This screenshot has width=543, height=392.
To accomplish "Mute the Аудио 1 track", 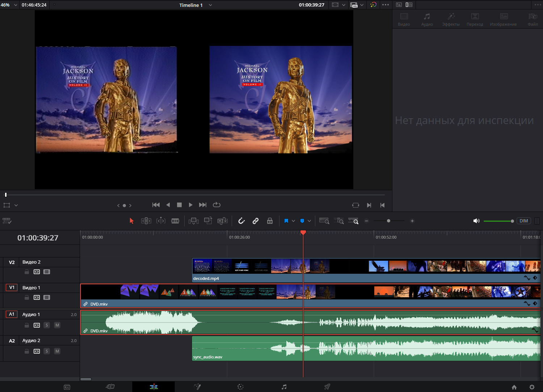I will pos(57,325).
